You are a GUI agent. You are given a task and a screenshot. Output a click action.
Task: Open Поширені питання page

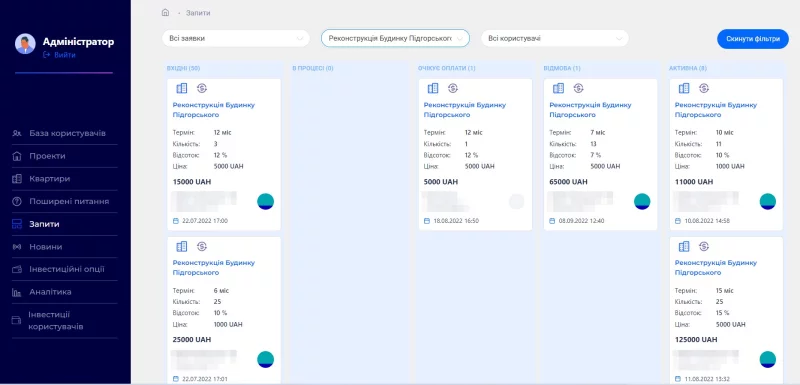click(x=69, y=201)
